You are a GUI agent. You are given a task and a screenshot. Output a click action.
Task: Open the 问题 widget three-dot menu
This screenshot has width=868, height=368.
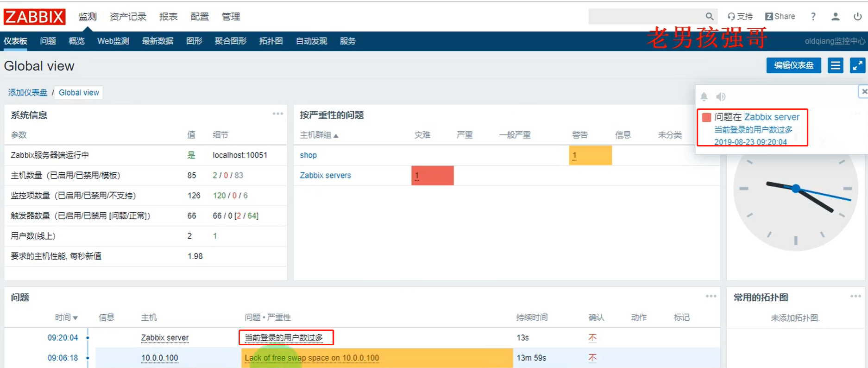711,296
